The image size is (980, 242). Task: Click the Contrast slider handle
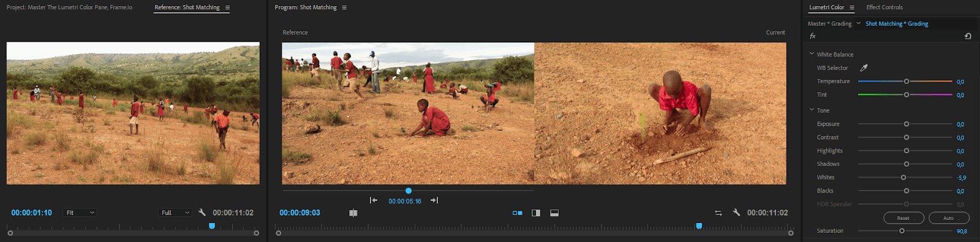907,137
